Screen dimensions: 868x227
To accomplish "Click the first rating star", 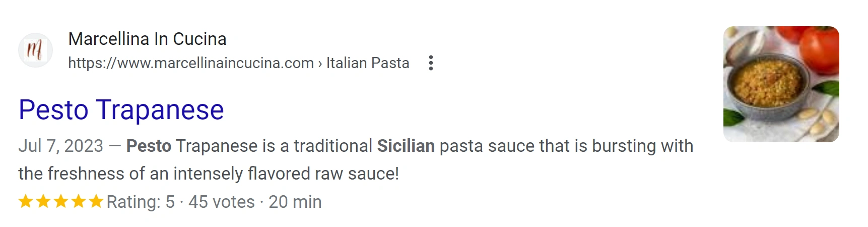I will (26, 202).
